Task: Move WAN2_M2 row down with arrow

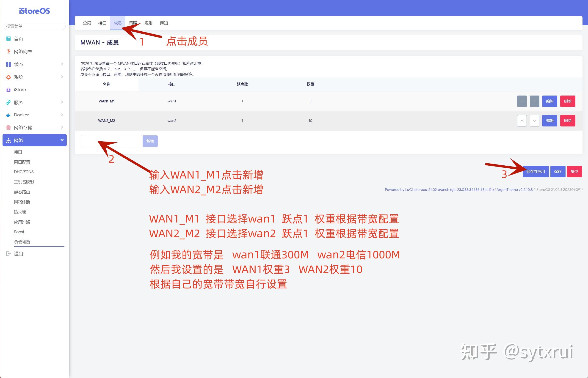Action: click(x=534, y=121)
